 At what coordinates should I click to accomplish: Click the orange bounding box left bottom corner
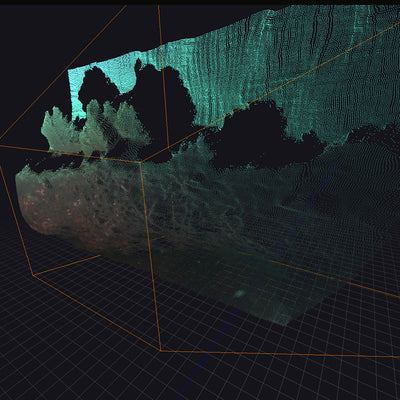pyautogui.click(x=33, y=275)
